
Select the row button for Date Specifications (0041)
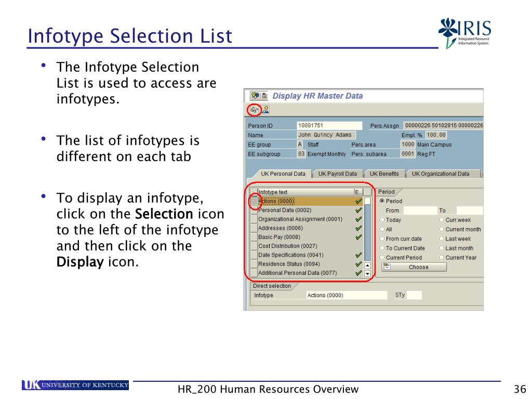[254, 255]
